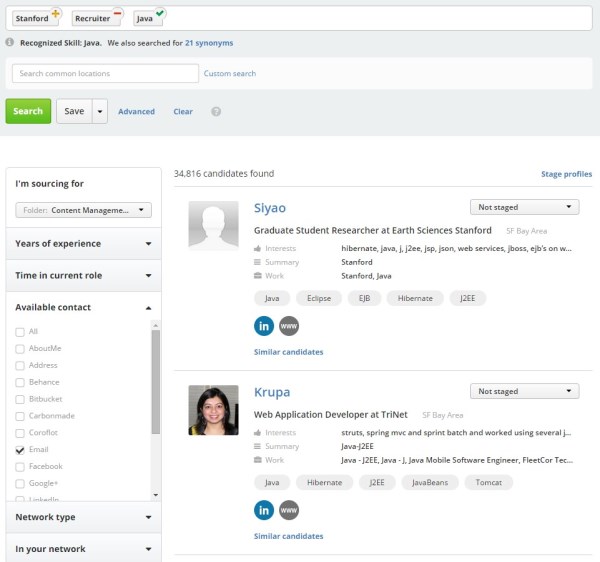
Task: Expand Years of experience filter
Action: (x=83, y=244)
